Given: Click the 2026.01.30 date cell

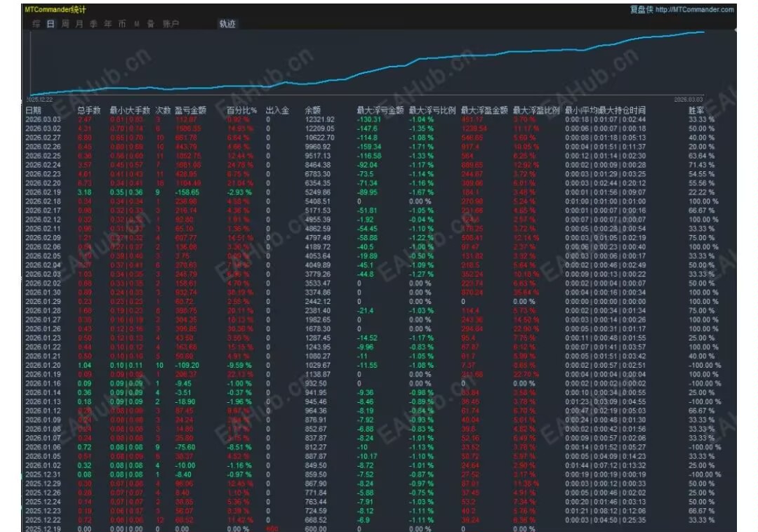Looking at the screenshot, I should [43, 293].
